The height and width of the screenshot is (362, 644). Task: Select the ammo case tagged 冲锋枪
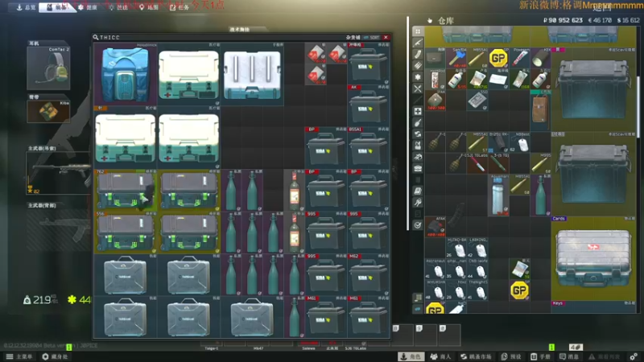369,64
